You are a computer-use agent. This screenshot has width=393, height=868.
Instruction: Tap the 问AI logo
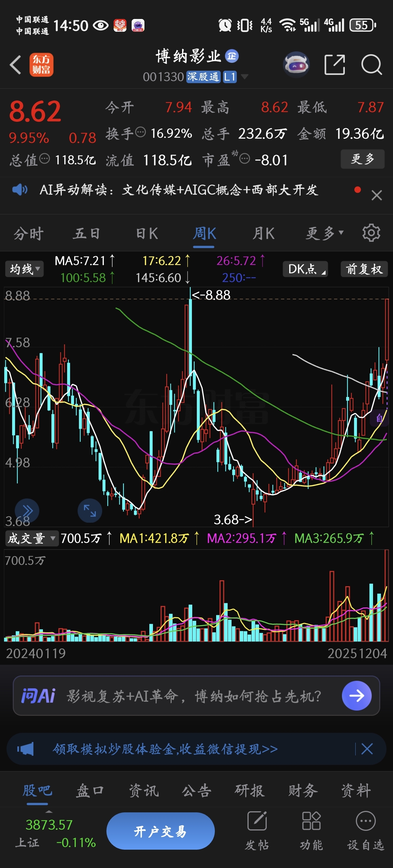coord(38,696)
